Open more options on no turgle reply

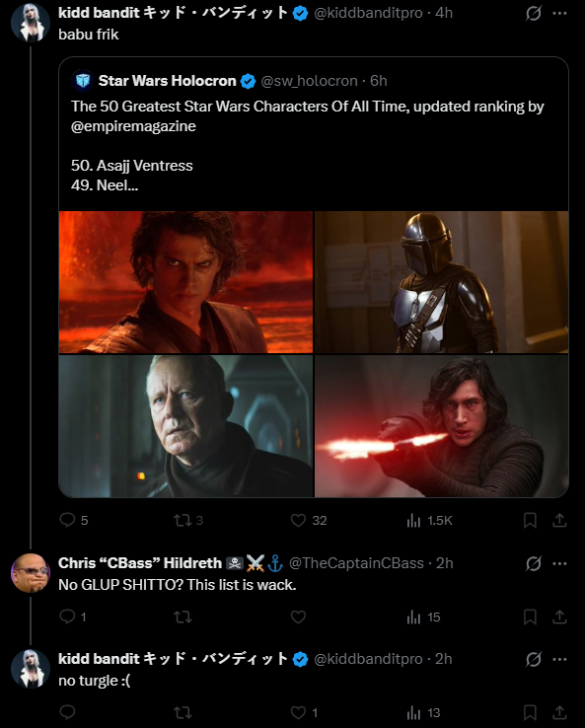click(x=559, y=659)
